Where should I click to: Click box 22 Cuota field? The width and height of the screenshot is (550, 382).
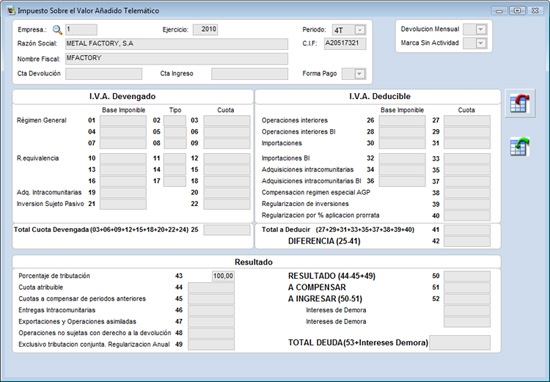(x=227, y=204)
